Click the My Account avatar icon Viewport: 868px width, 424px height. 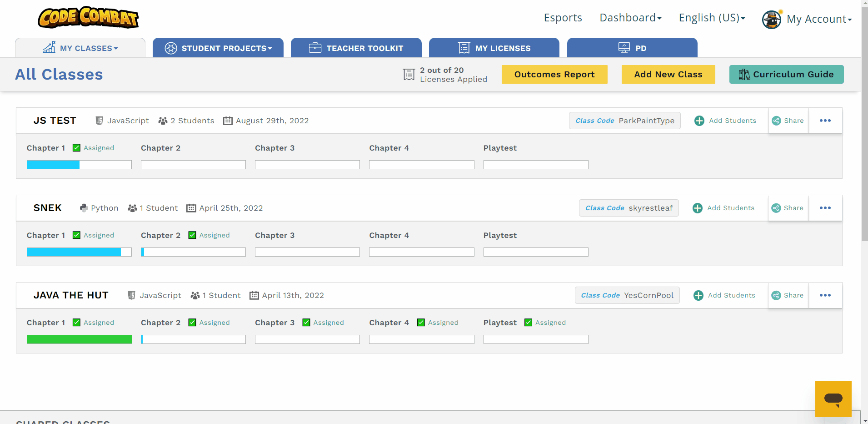[x=771, y=19]
